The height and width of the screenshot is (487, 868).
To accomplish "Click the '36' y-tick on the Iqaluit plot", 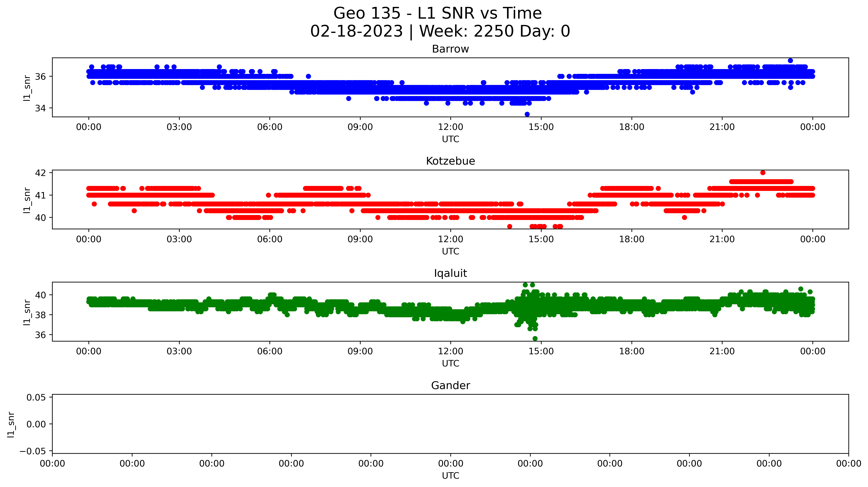I will pos(40,335).
